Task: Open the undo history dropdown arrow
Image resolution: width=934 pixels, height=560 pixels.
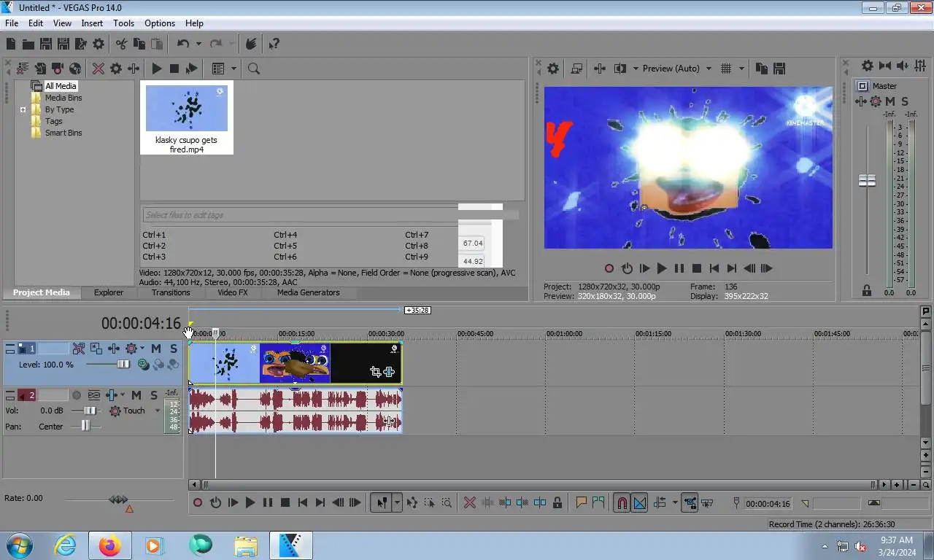Action: (198, 44)
